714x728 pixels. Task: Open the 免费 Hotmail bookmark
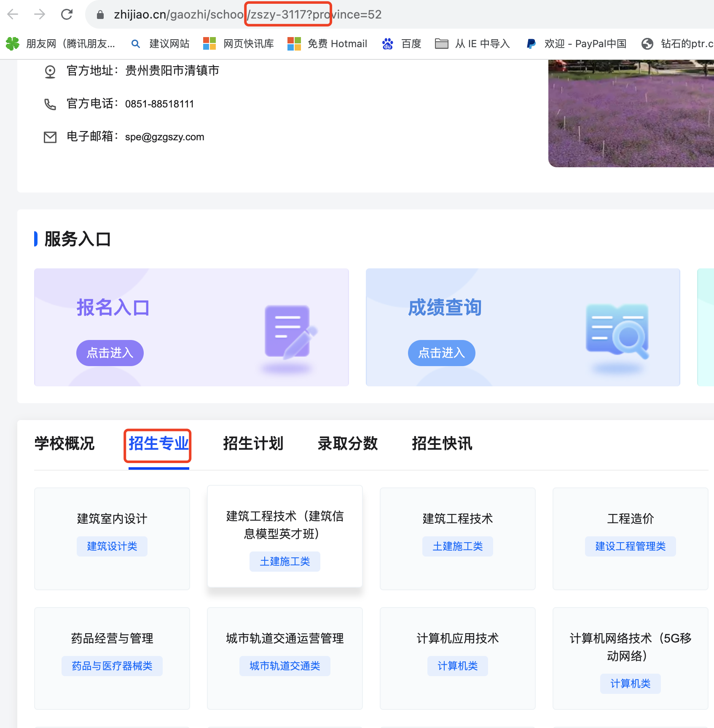(327, 44)
